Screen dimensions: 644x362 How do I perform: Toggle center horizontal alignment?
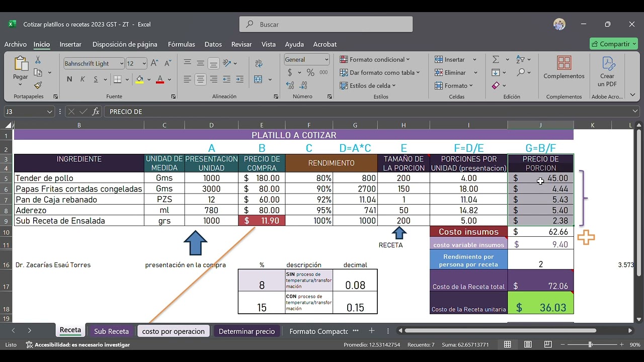click(200, 79)
